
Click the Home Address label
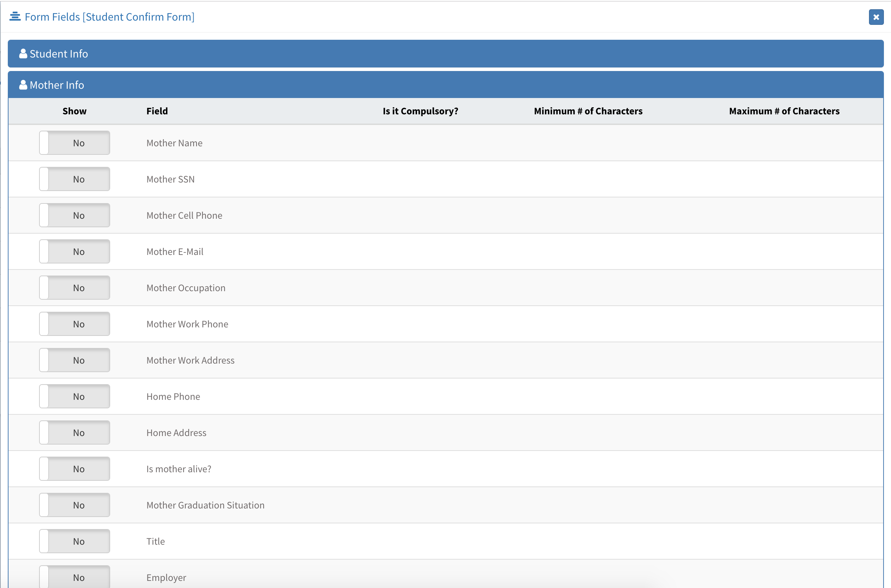coord(176,432)
